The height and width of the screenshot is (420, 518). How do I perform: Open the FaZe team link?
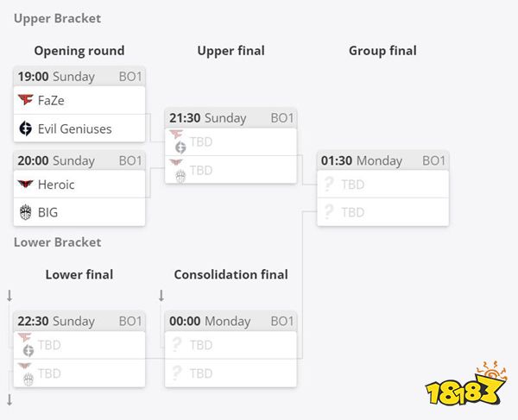51,100
